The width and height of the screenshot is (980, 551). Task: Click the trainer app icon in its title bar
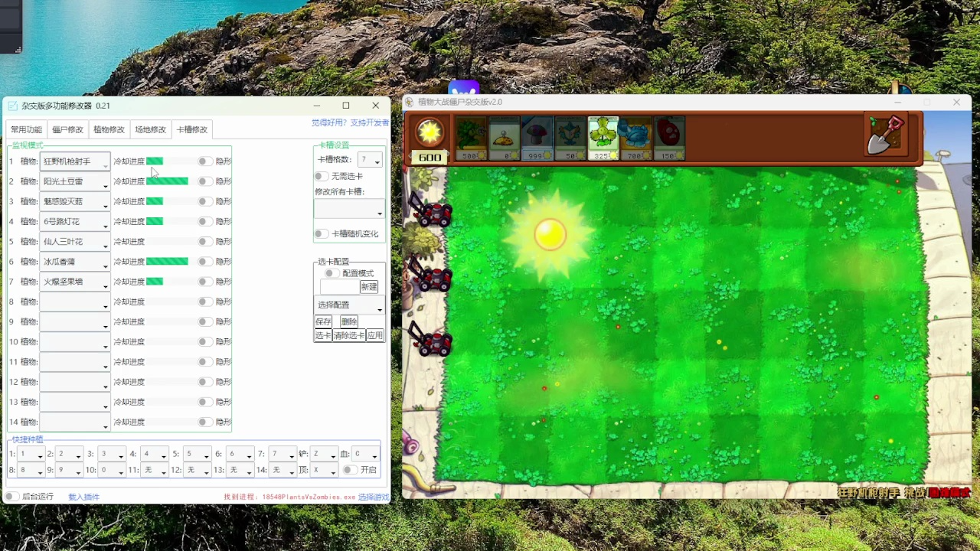[13, 106]
